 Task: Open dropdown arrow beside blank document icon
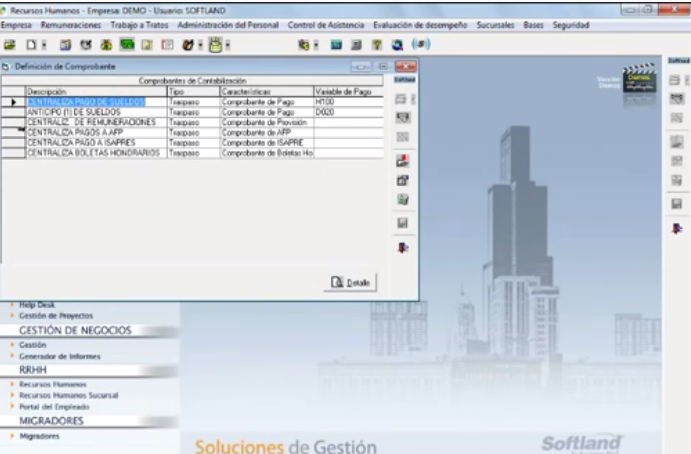point(44,44)
